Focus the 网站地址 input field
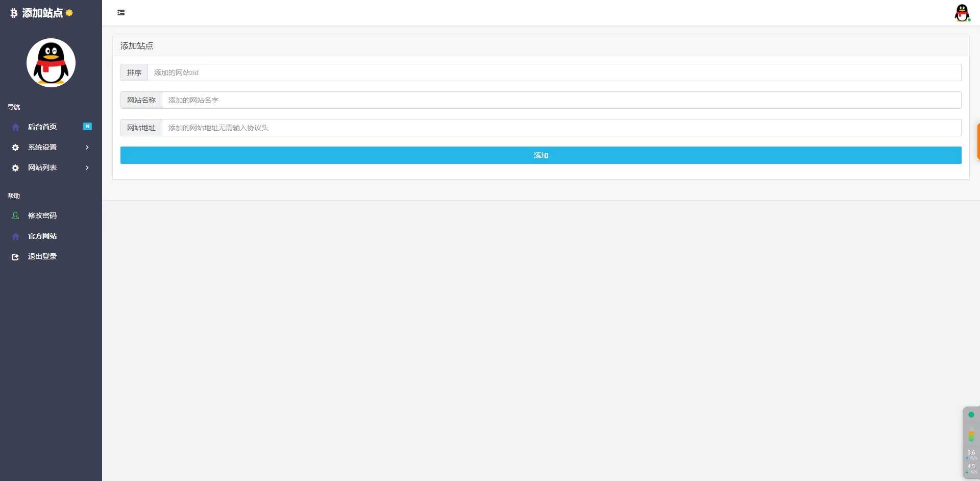Image resolution: width=980 pixels, height=481 pixels. (x=561, y=128)
